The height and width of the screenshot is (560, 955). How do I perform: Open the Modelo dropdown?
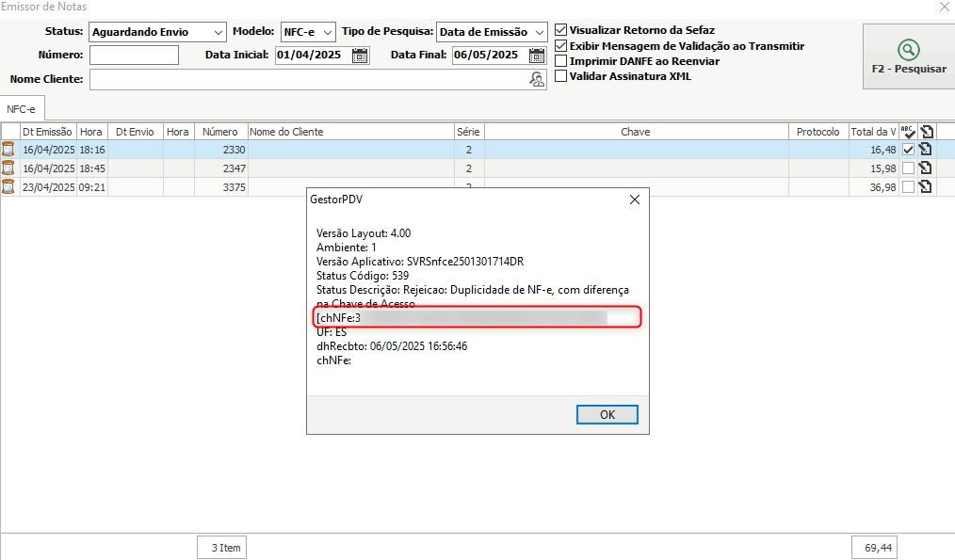(x=327, y=32)
